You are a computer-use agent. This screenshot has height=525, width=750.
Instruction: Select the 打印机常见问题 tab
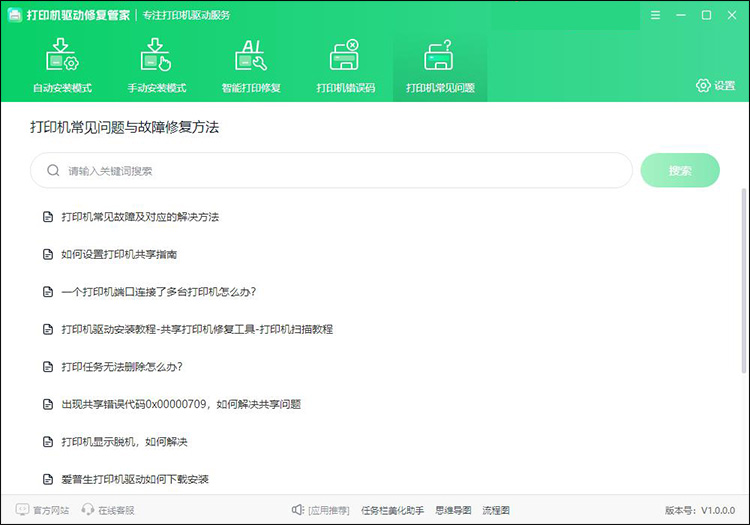coord(440,67)
